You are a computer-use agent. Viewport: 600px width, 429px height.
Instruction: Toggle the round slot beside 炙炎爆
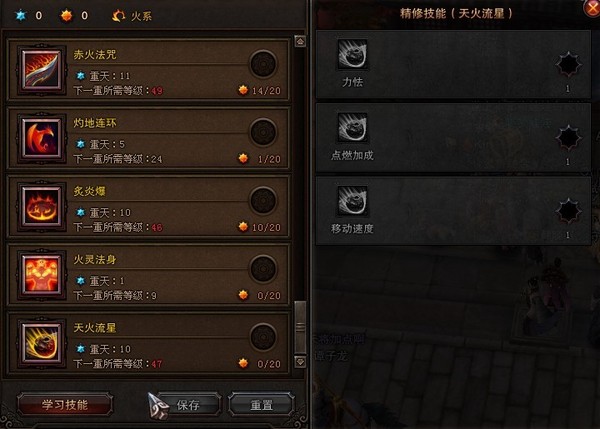pos(263,200)
